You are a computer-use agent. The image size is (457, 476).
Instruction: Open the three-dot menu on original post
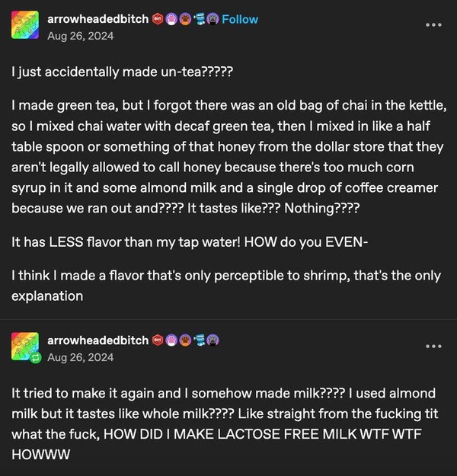click(433, 25)
